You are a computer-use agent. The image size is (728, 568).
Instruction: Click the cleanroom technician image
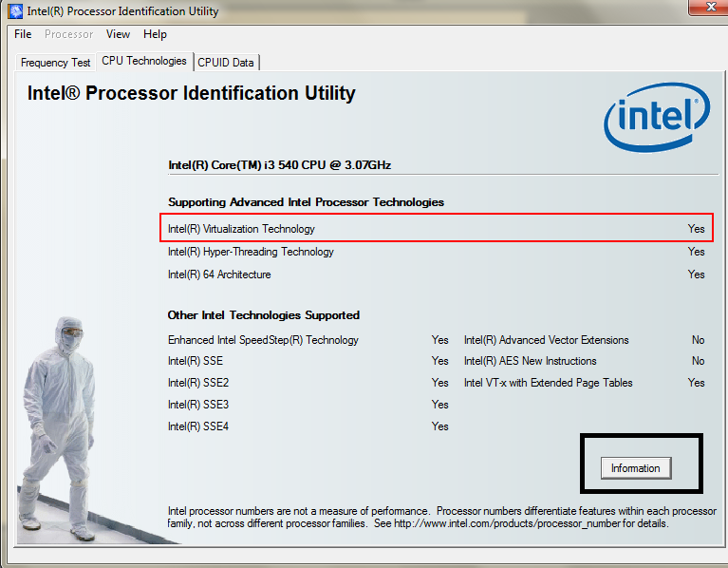click(58, 427)
